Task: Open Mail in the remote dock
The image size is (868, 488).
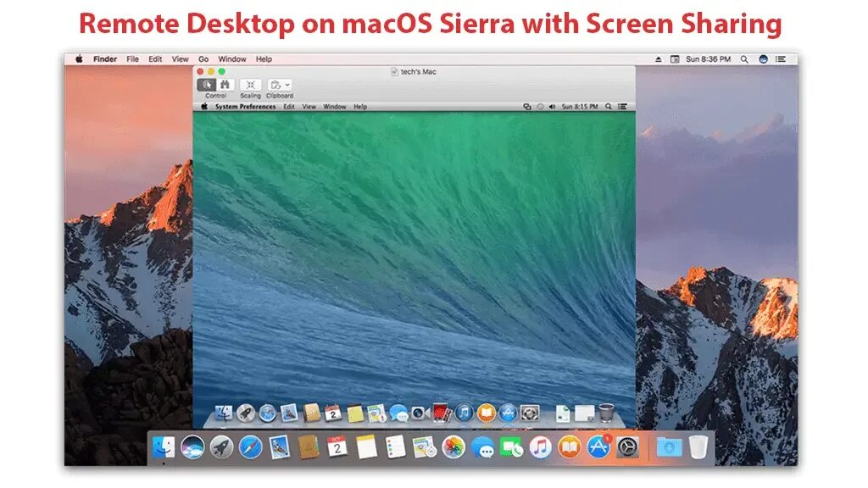Action: tap(289, 413)
